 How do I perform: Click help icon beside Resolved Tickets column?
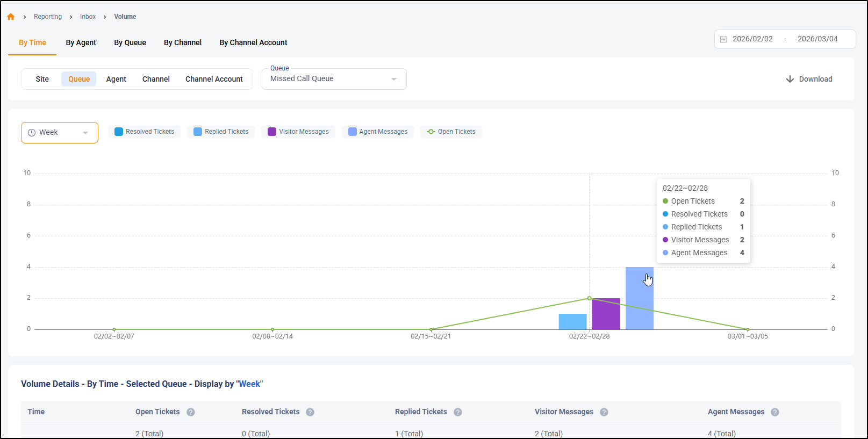click(x=310, y=412)
